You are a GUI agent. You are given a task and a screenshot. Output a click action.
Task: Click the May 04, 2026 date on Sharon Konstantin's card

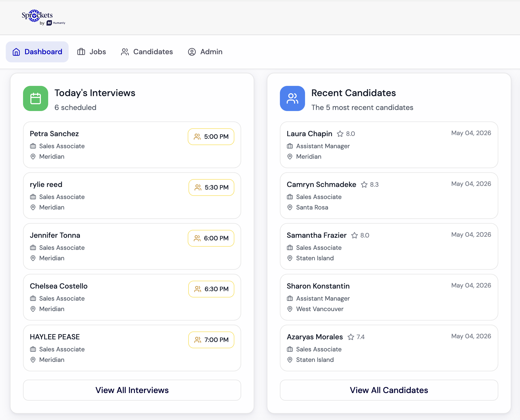point(471,285)
